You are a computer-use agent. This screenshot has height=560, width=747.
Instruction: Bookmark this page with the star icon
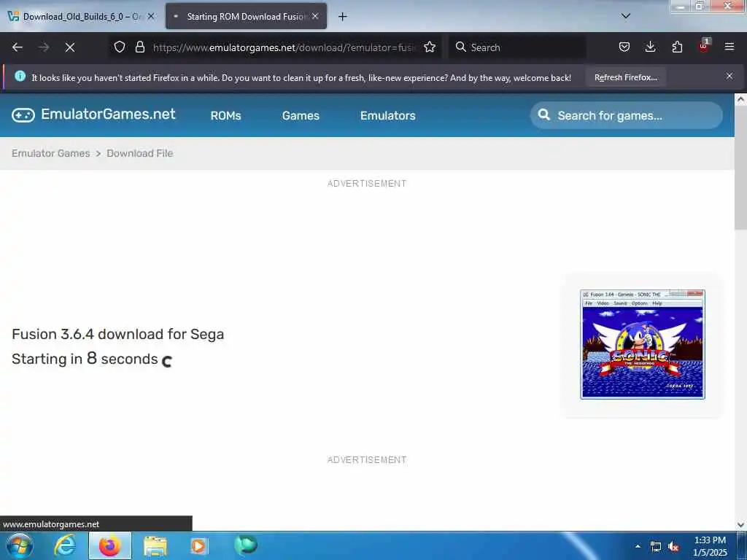[430, 47]
